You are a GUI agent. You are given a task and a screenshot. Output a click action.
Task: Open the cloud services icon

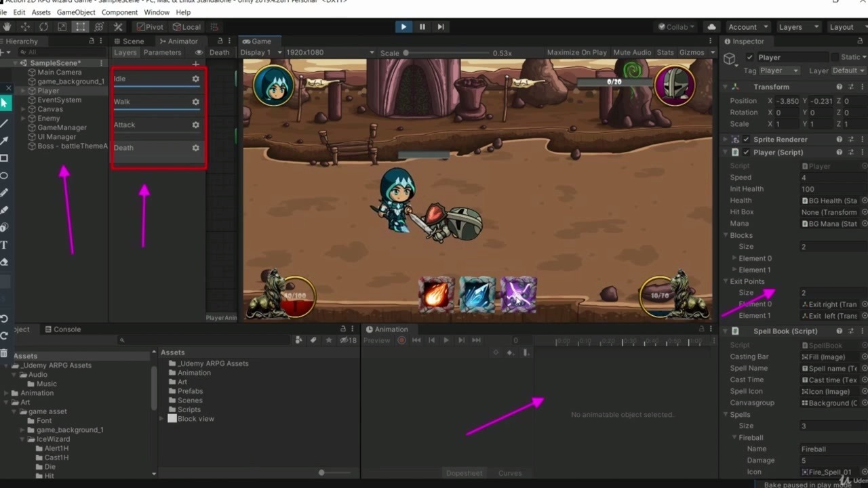click(x=711, y=26)
